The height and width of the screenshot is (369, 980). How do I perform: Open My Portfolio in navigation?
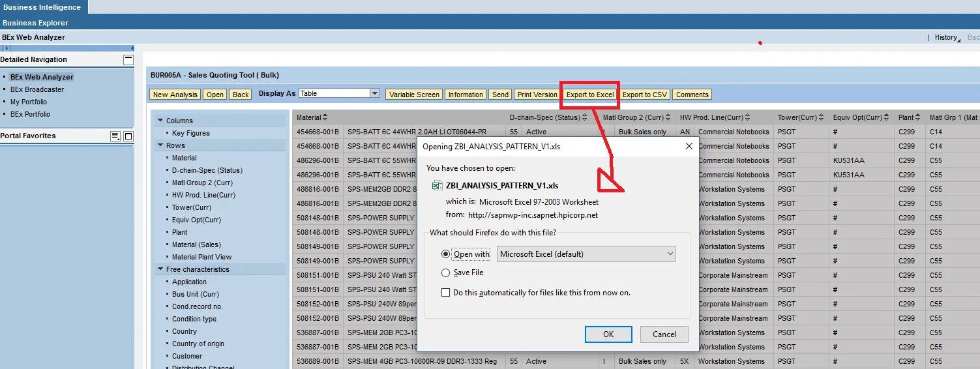tap(29, 102)
